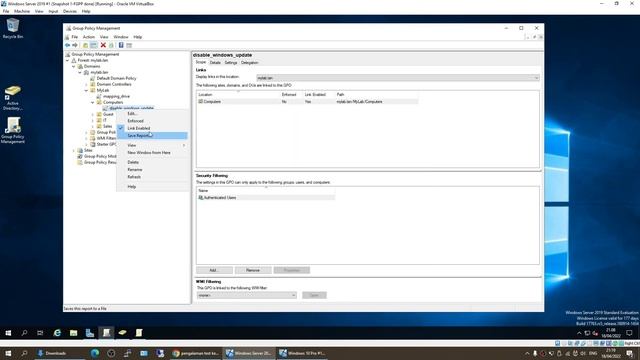This screenshot has width=640, height=360.
Task: Expand the View submenu in context menu
Action: click(x=152, y=145)
